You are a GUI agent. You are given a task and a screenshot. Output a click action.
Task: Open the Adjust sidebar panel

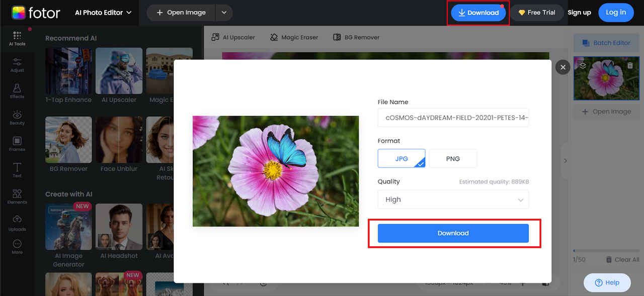tap(17, 65)
